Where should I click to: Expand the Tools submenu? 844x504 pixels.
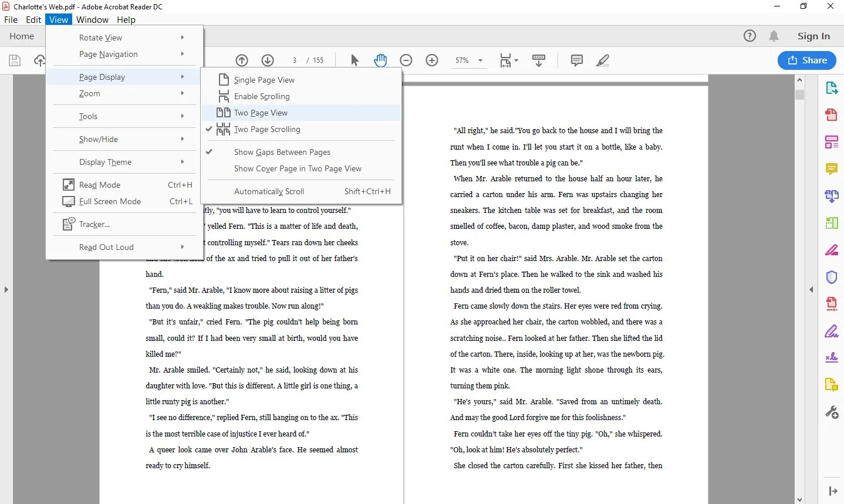(124, 116)
